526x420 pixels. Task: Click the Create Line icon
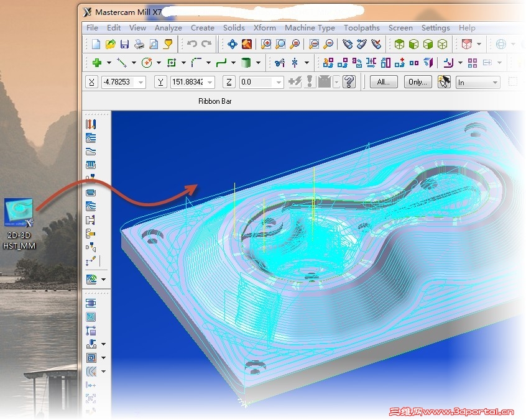(x=121, y=63)
